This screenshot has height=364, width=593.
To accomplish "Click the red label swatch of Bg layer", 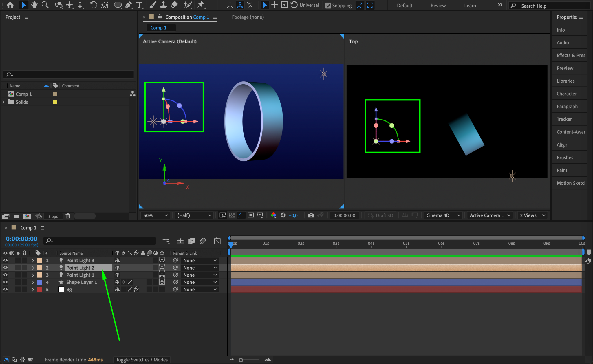I will [x=40, y=289].
